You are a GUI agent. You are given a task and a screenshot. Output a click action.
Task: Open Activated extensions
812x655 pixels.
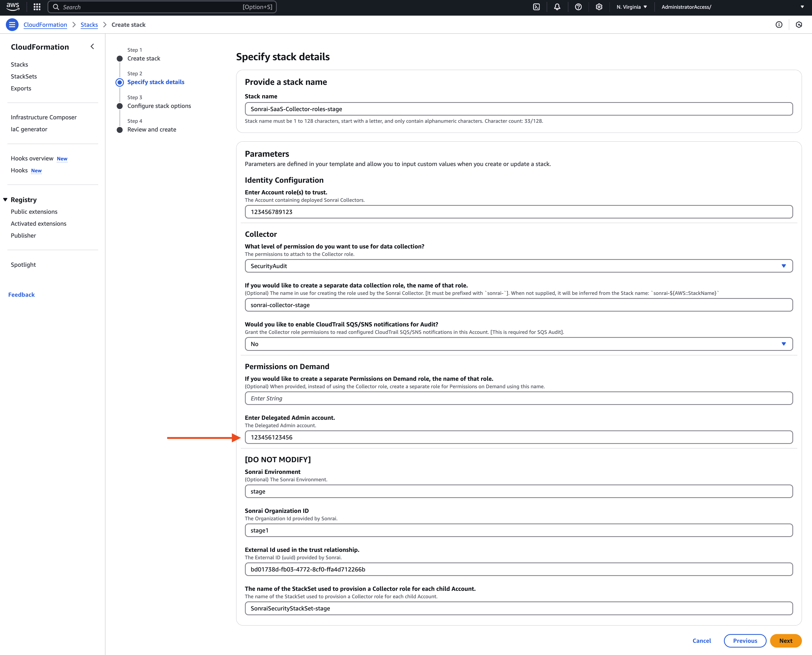(38, 223)
